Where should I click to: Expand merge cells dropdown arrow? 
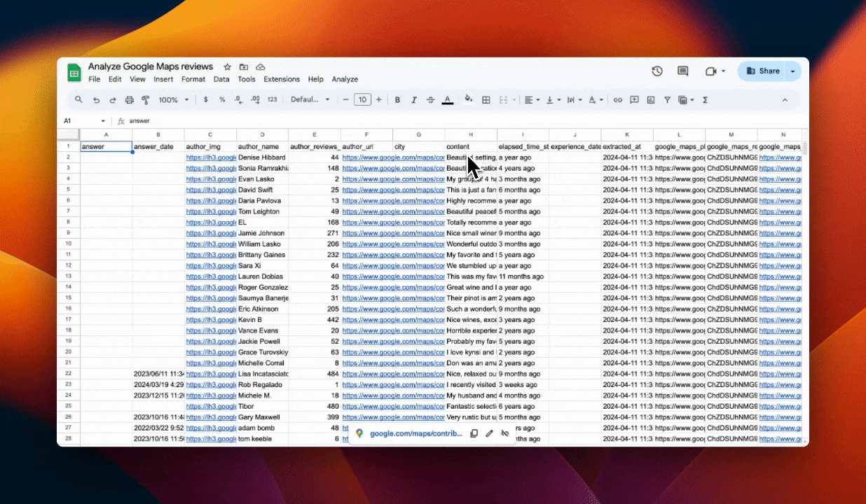point(513,100)
